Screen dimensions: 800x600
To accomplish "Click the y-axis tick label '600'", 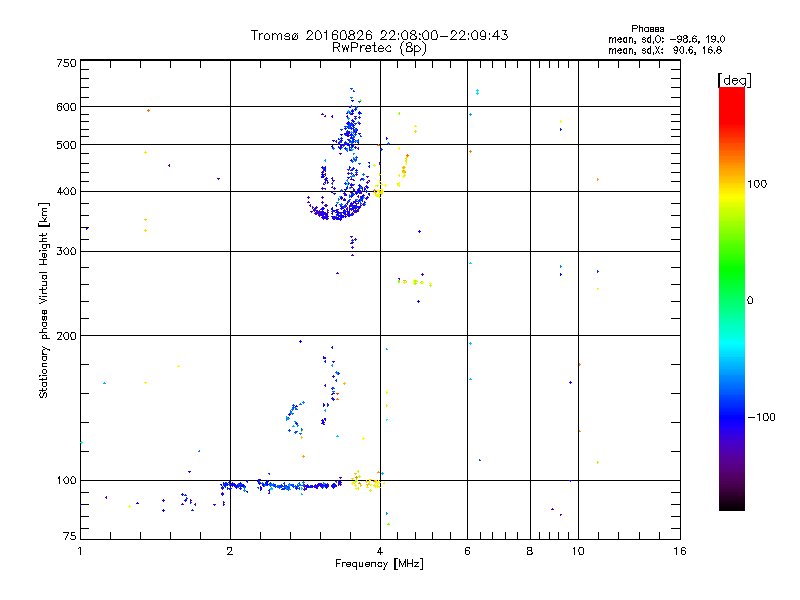I will pyautogui.click(x=66, y=107).
